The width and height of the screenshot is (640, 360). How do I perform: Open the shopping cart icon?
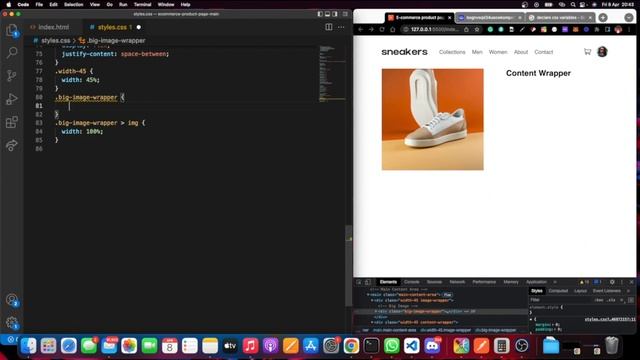click(587, 52)
